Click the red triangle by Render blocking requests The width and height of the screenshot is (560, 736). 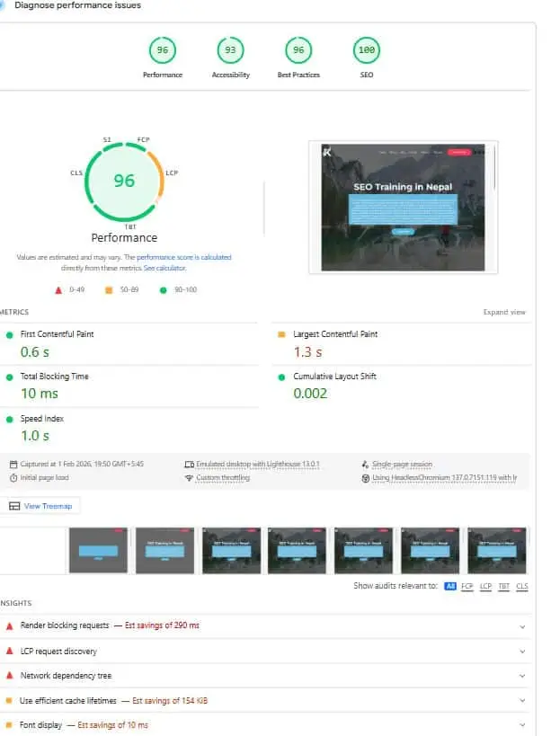(x=9, y=626)
